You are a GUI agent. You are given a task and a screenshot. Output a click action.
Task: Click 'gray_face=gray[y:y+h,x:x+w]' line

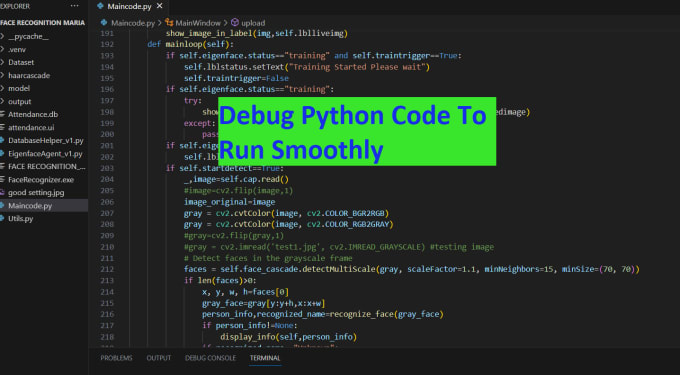264,303
